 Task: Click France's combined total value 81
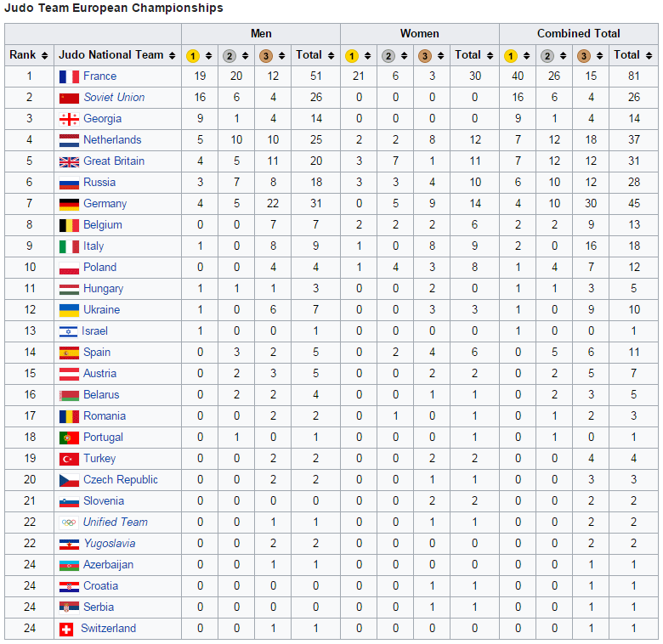[633, 76]
